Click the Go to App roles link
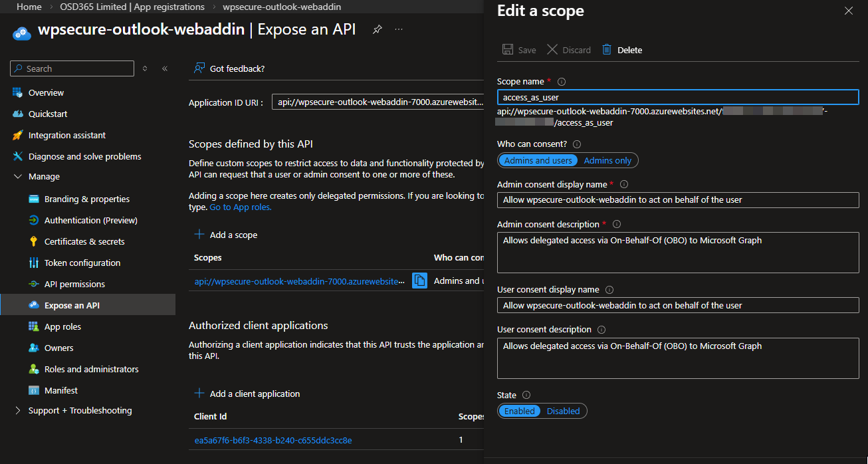 click(241, 207)
